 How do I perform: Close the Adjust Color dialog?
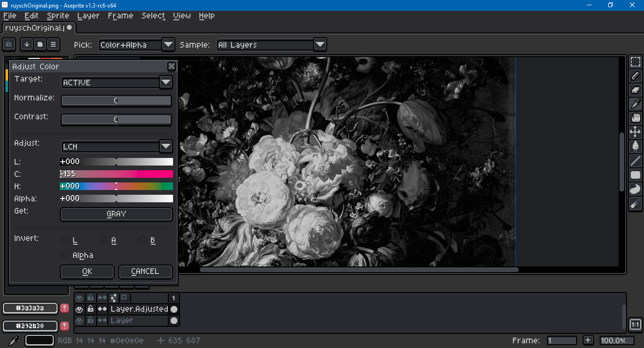(172, 66)
